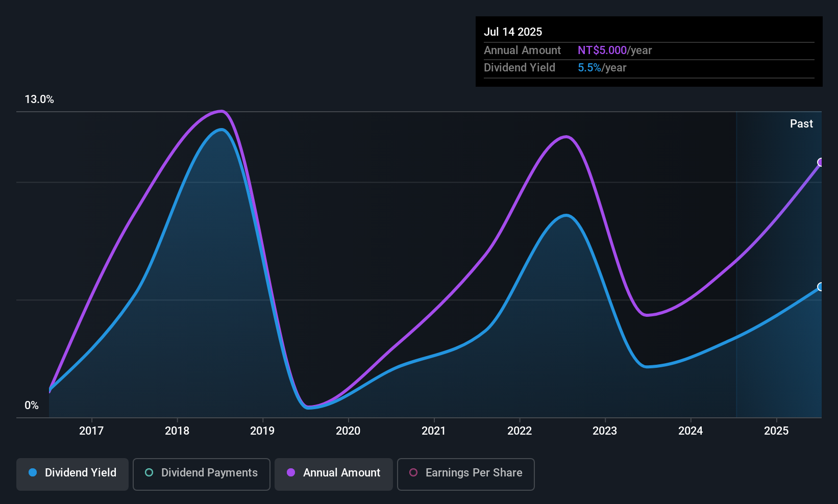The height and width of the screenshot is (504, 838).
Task: Toggle the Annual Amount series
Action: coord(334,474)
